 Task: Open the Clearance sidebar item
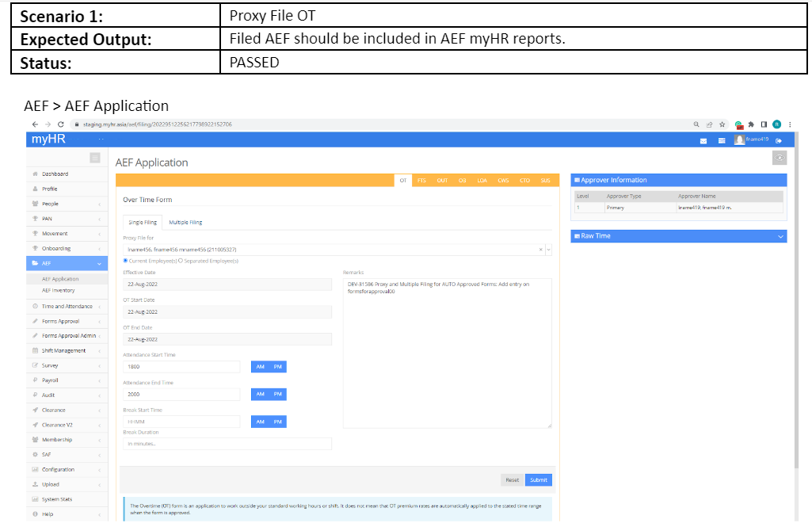point(67,410)
